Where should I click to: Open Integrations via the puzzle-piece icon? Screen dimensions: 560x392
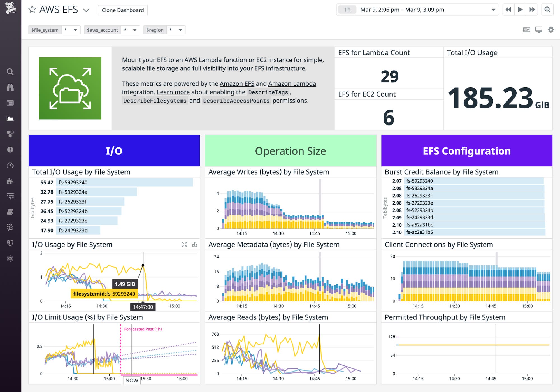pos(11,181)
